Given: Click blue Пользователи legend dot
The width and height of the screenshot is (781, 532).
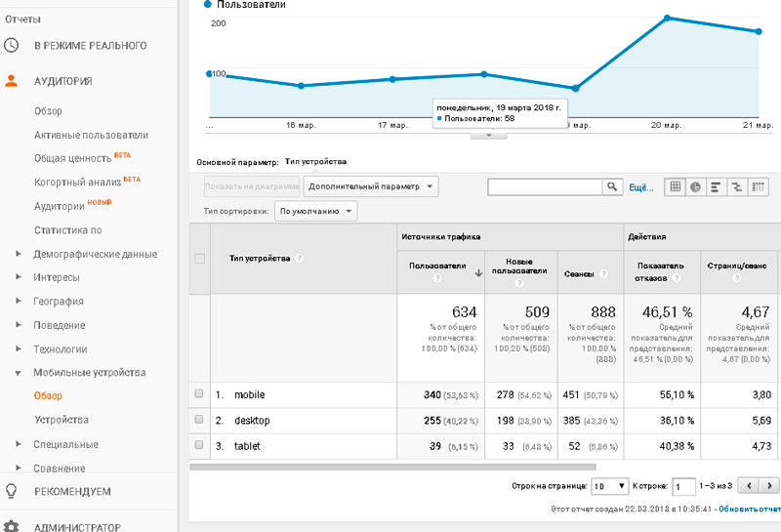Looking at the screenshot, I should coord(208,5).
